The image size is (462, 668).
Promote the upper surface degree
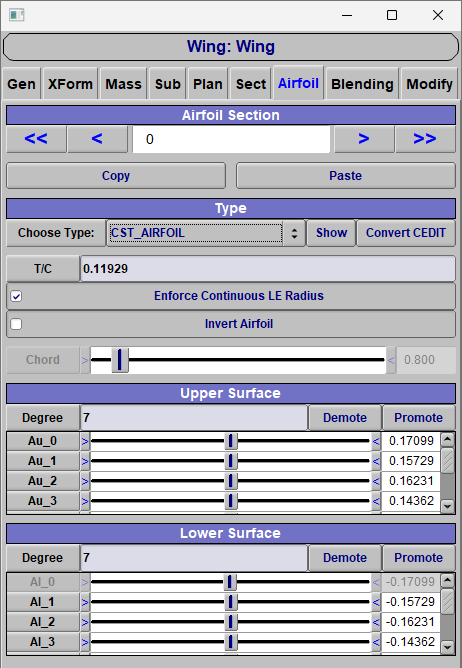coord(419,418)
